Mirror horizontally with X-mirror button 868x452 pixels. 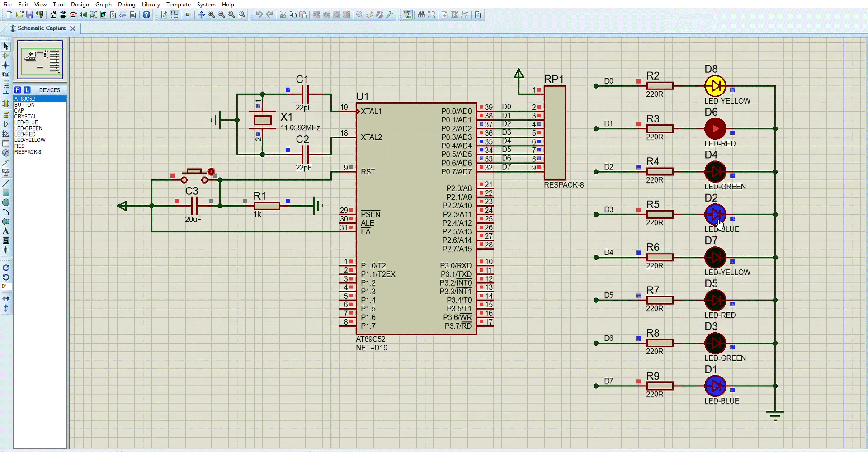pyautogui.click(x=6, y=298)
